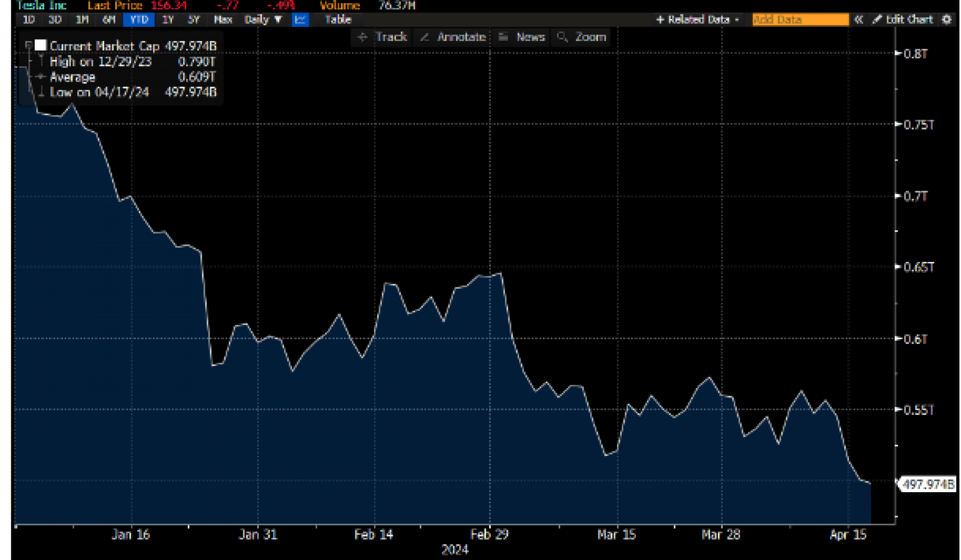The image size is (961, 560).
Task: Click the Volume value 76.37M
Action: click(x=397, y=6)
